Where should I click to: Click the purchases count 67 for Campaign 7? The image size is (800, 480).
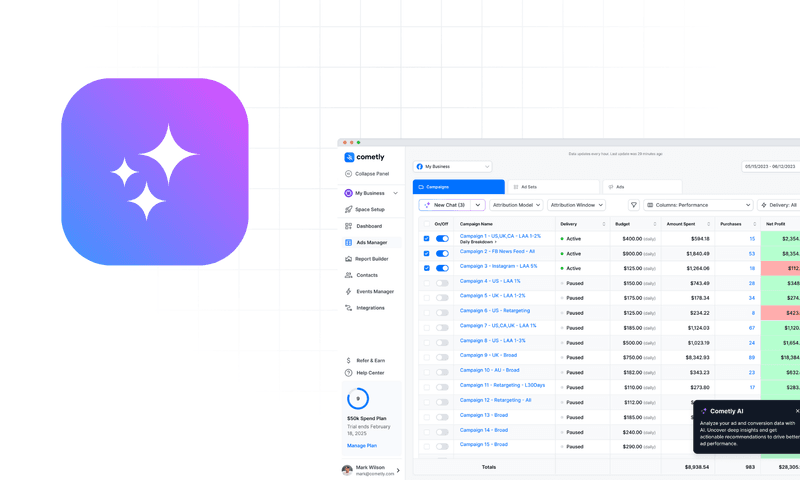click(752, 328)
